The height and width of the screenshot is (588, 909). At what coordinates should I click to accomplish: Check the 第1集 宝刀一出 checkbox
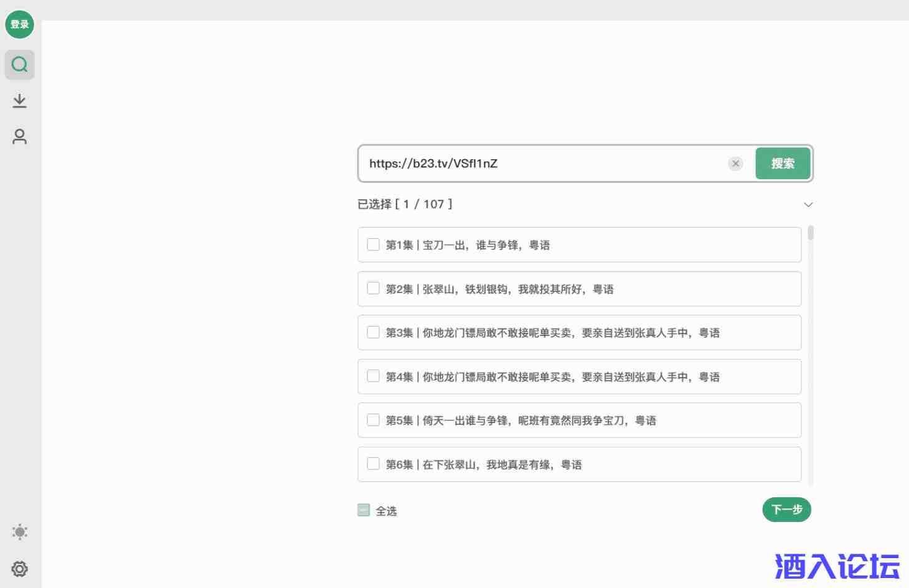click(374, 245)
